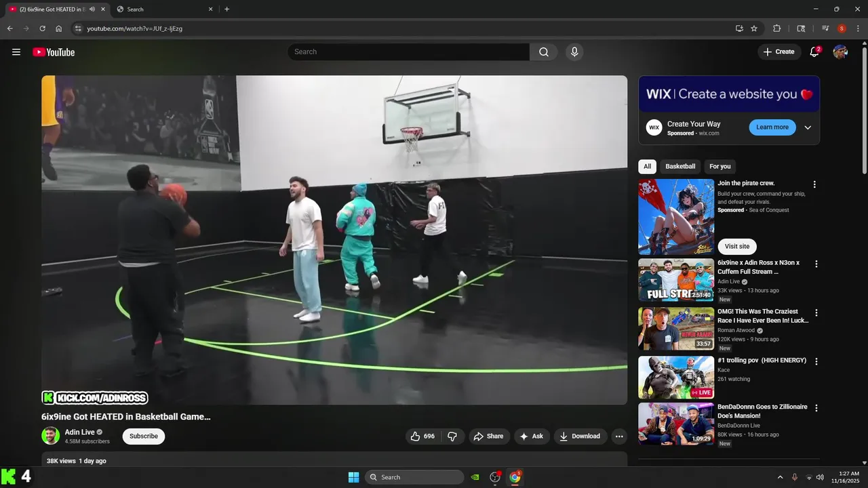
Task: Select the Basketball filter chip
Action: tap(680, 167)
